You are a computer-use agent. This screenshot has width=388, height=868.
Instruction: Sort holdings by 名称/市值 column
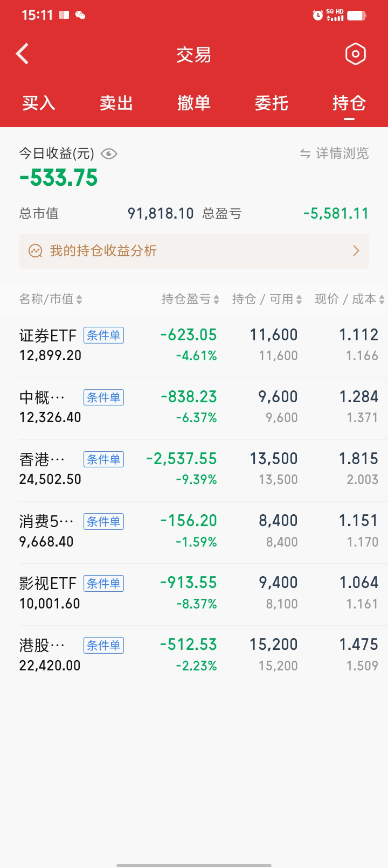point(50,299)
